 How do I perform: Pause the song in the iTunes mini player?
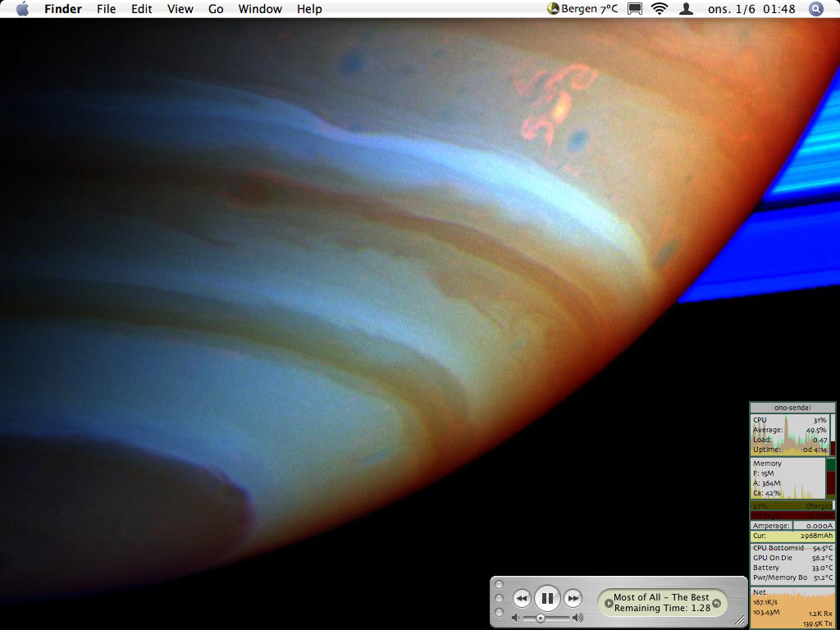[x=547, y=598]
